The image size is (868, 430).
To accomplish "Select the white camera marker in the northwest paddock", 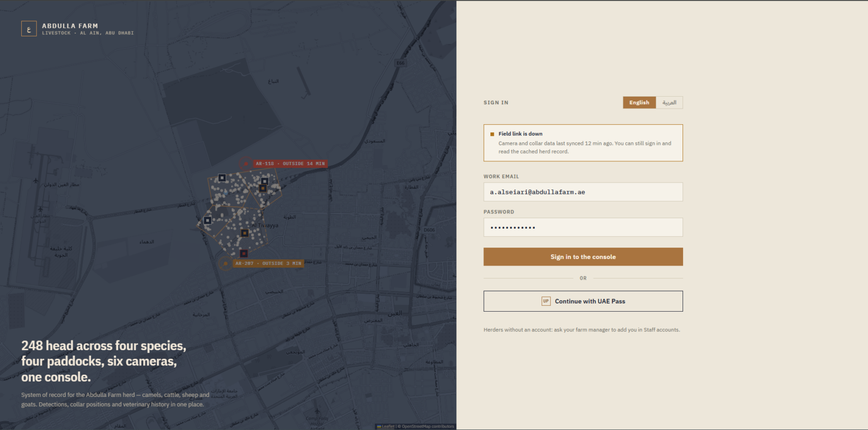I will pyautogui.click(x=222, y=178).
